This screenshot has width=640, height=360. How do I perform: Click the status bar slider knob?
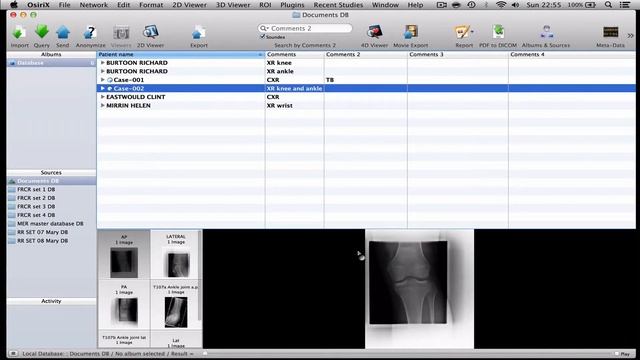pos(205,353)
